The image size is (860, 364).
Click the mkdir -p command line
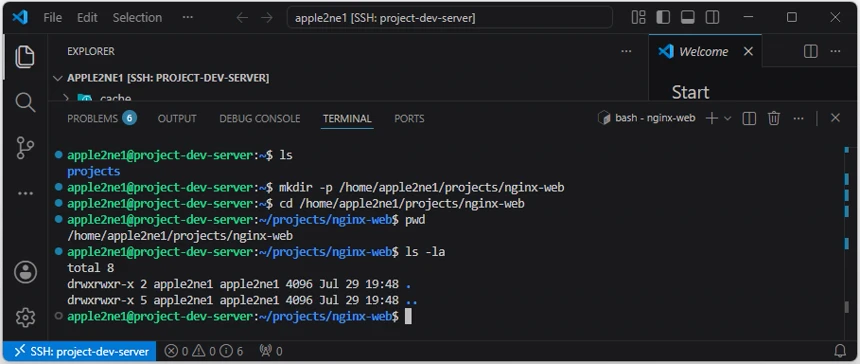coord(422,187)
